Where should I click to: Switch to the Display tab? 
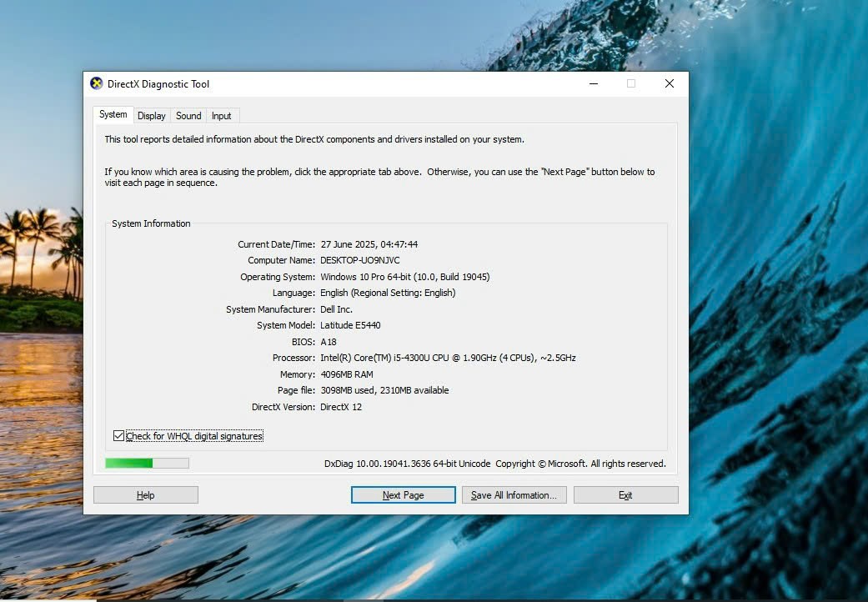pyautogui.click(x=152, y=116)
